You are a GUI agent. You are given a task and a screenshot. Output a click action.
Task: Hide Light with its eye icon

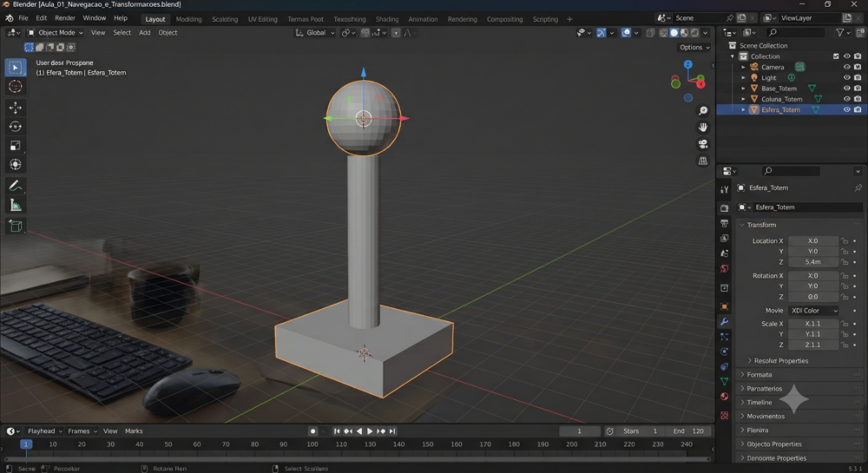pos(847,78)
